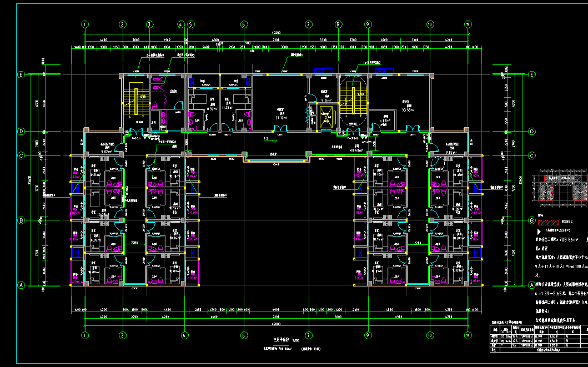Screen dimensions: 588x367
Task: Pick axis bubble 6 below the plan
Action: pos(244,335)
